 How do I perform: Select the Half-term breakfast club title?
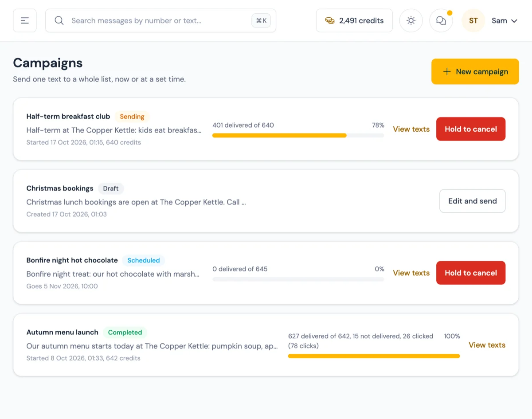click(68, 116)
